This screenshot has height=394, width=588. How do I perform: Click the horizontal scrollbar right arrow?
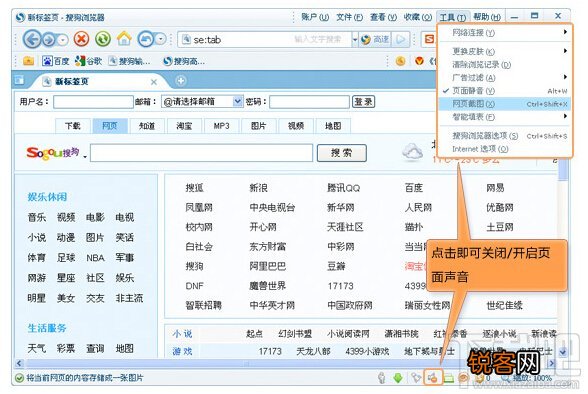tap(551, 363)
